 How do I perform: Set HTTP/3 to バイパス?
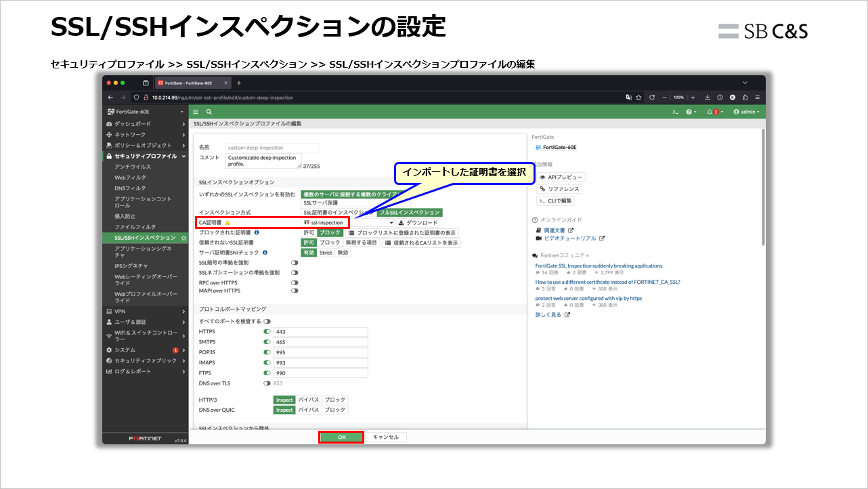tap(309, 400)
